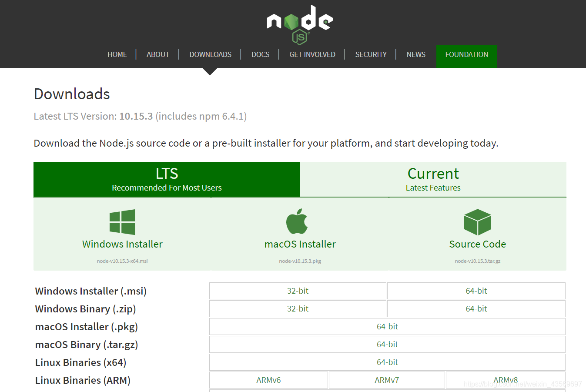The width and height of the screenshot is (586, 392).
Task: Open the DOCS navigation link
Action: [x=260, y=54]
